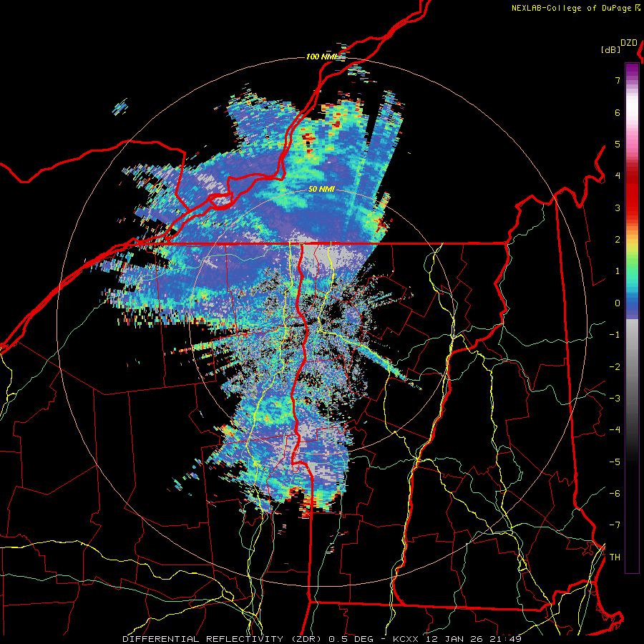This screenshot has height=644, width=644.
Task: Click the 0 label on the color legend
Action: [x=618, y=303]
